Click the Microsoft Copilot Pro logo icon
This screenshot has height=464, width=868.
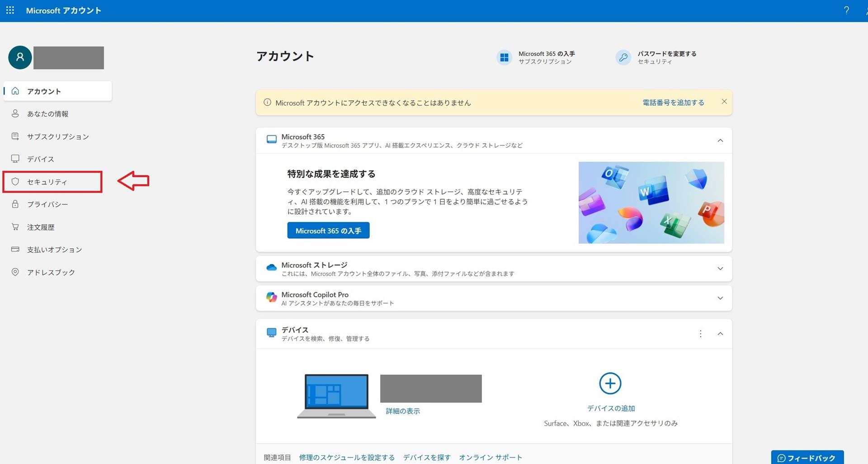click(x=272, y=297)
